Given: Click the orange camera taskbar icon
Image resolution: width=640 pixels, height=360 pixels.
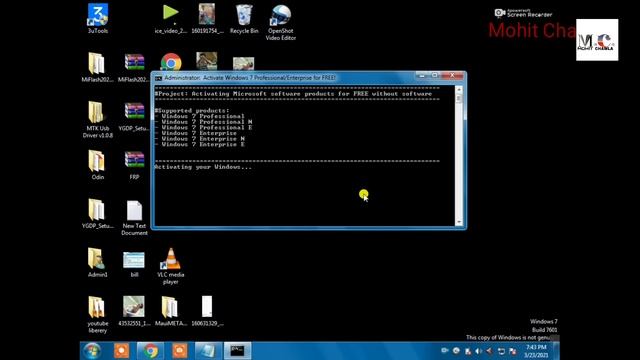Looking at the screenshot, I should point(180,351).
